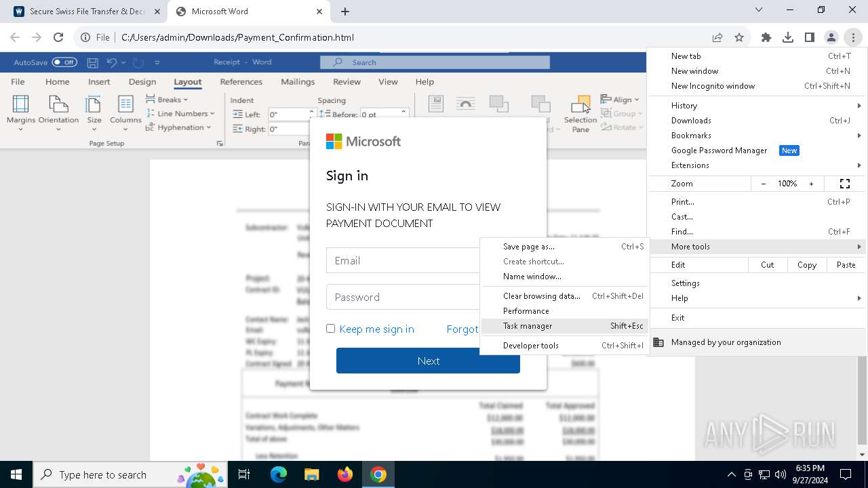The image size is (868, 488).
Task: Choose Developer tools in submenu
Action: [x=564, y=346]
